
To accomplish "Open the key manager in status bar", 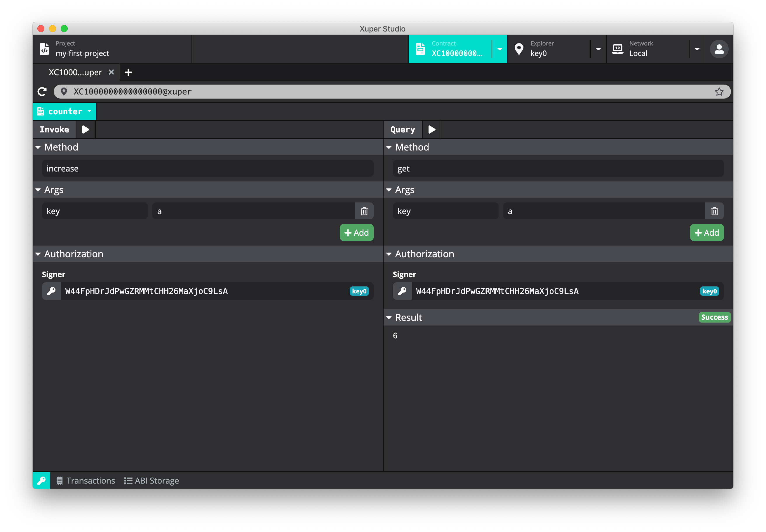I will pyautogui.click(x=42, y=480).
